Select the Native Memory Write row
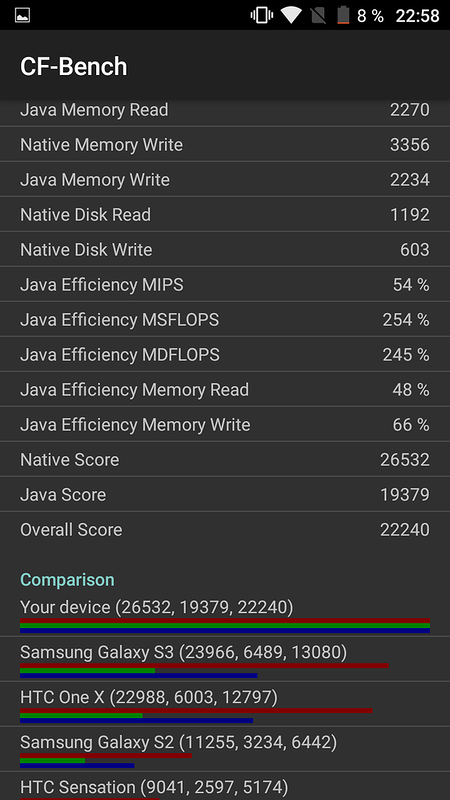450x800 pixels. 225,144
